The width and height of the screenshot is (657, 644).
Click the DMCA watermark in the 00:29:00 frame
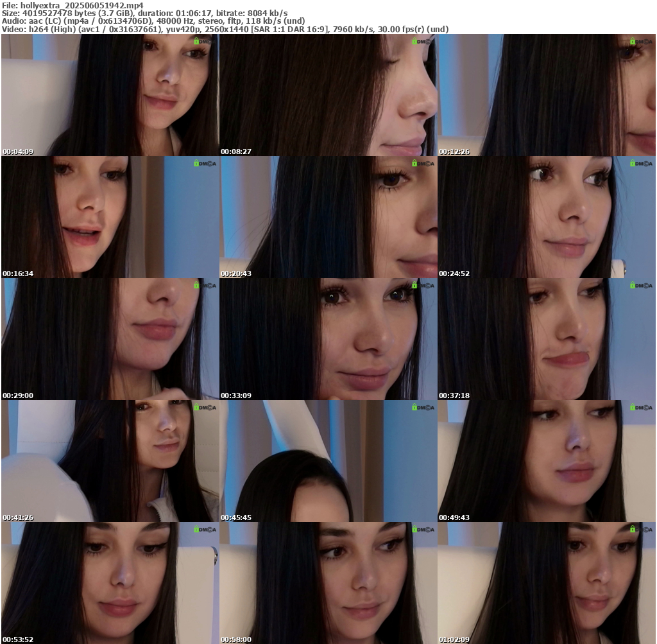coord(205,285)
